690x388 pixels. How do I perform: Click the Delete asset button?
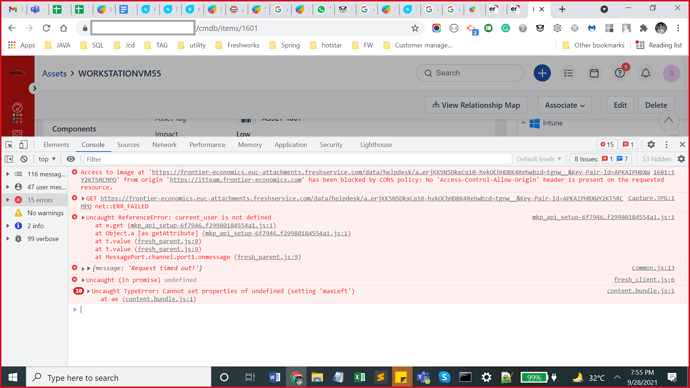(656, 105)
